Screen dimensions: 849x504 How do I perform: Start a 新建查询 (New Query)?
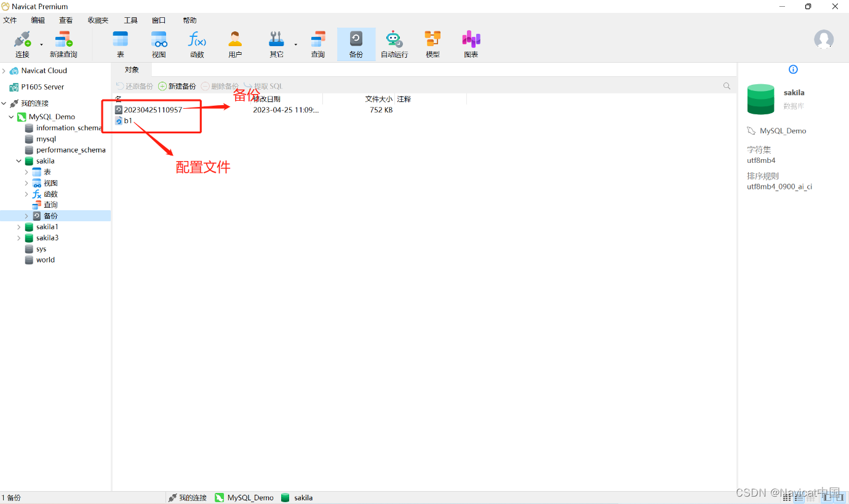[63, 45]
